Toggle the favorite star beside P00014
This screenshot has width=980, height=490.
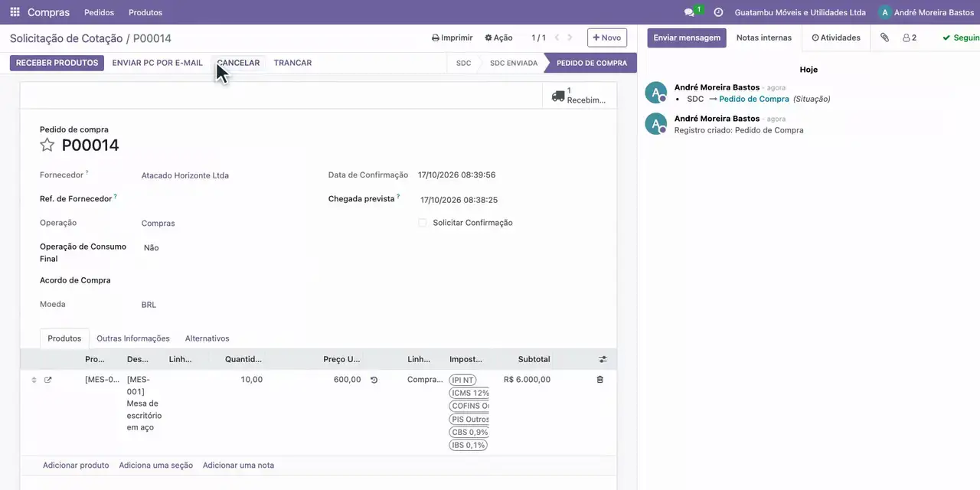47,145
